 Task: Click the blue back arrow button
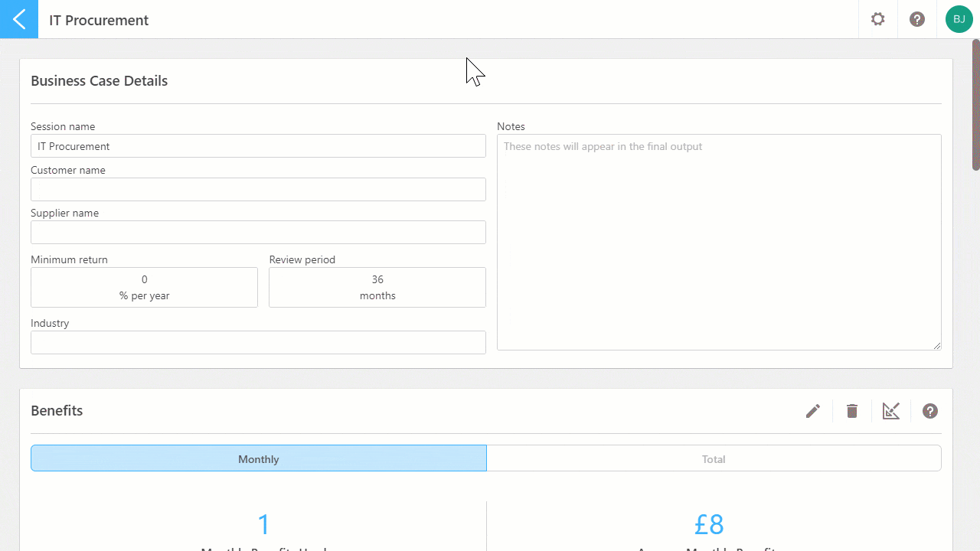click(19, 19)
